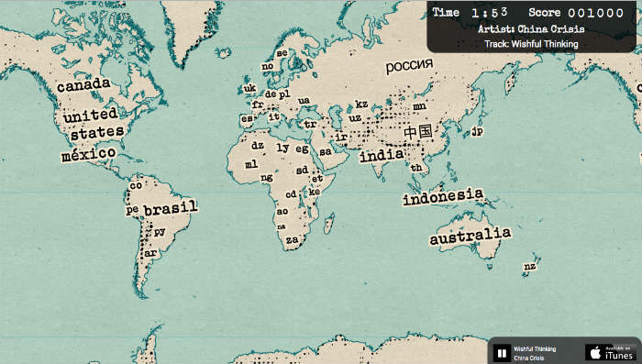
Task: Select the canada label on the map
Action: click(83, 84)
